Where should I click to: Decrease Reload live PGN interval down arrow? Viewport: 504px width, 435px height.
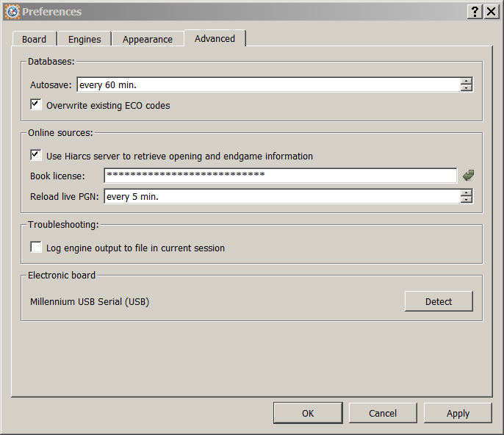[466, 200]
